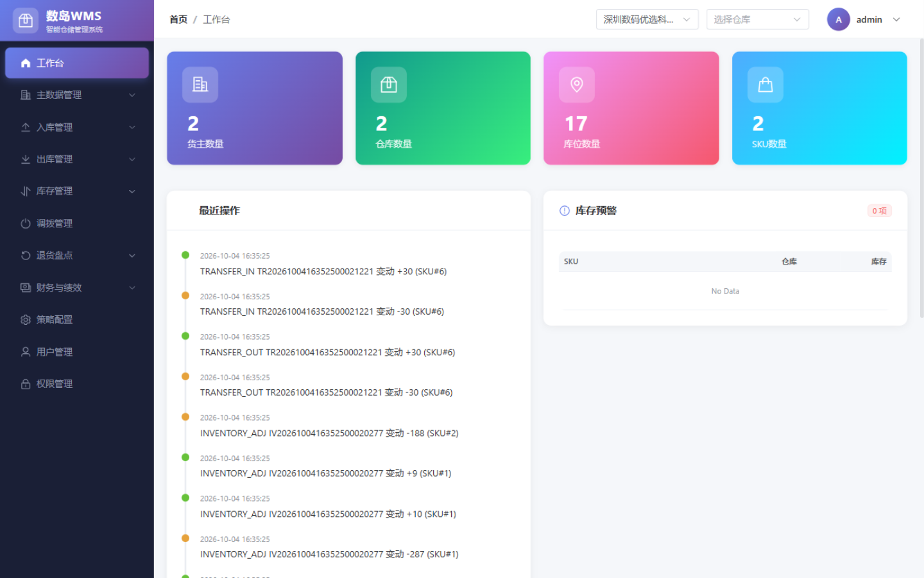
Task: Click the admin username label
Action: pyautogui.click(x=869, y=19)
